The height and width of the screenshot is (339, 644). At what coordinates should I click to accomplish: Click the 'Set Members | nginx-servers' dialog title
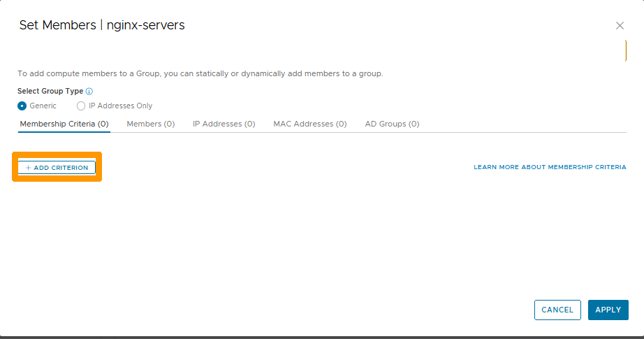point(102,25)
